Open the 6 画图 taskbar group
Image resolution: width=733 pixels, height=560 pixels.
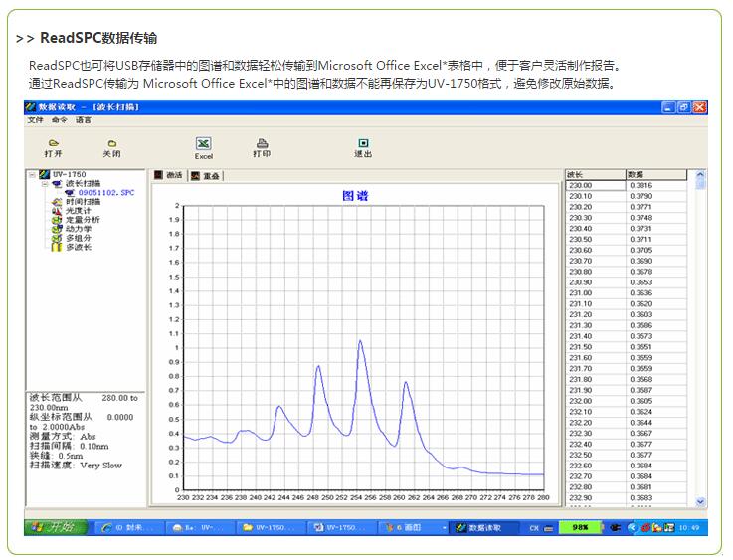(415, 528)
